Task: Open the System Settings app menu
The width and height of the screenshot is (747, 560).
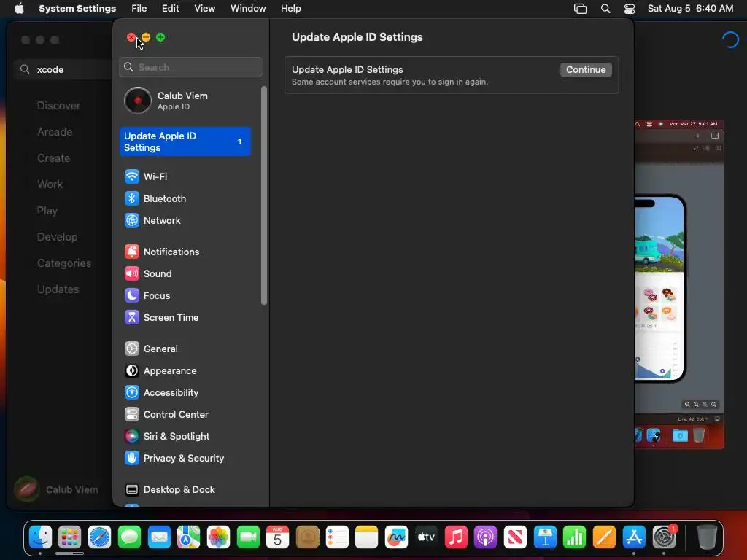Action: coord(77,9)
